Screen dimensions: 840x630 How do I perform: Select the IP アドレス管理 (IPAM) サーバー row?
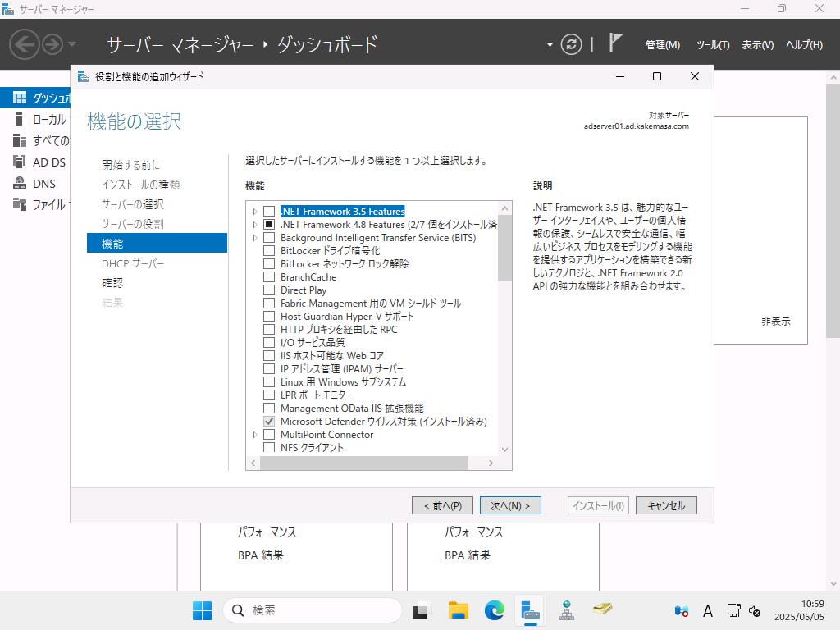point(342,369)
